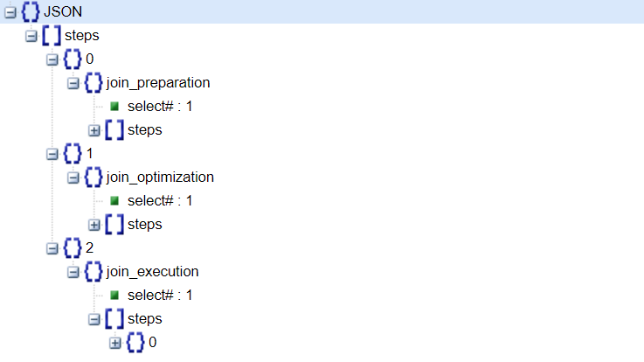Click the JSON root object braces icon
This screenshot has width=644, height=362.
(30, 12)
